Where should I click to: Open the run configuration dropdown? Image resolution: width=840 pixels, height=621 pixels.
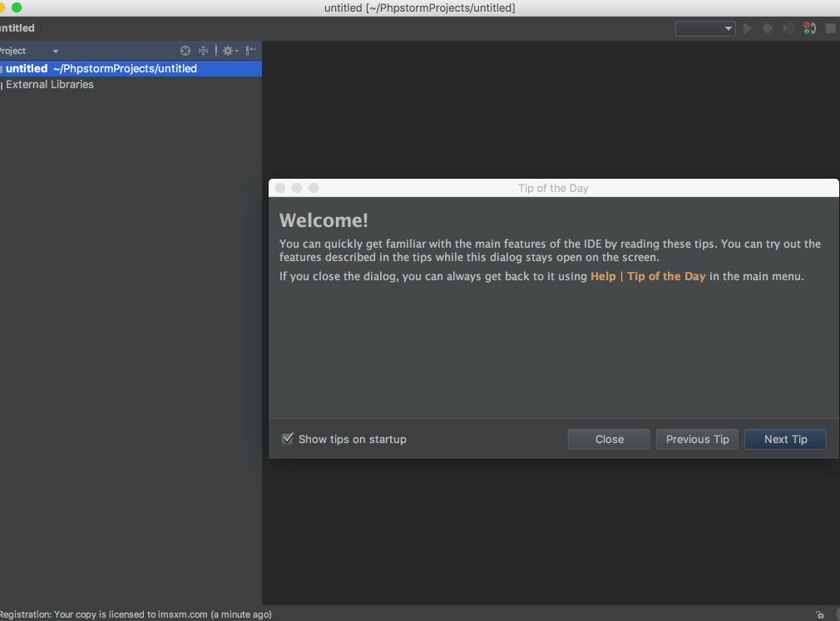pos(705,28)
